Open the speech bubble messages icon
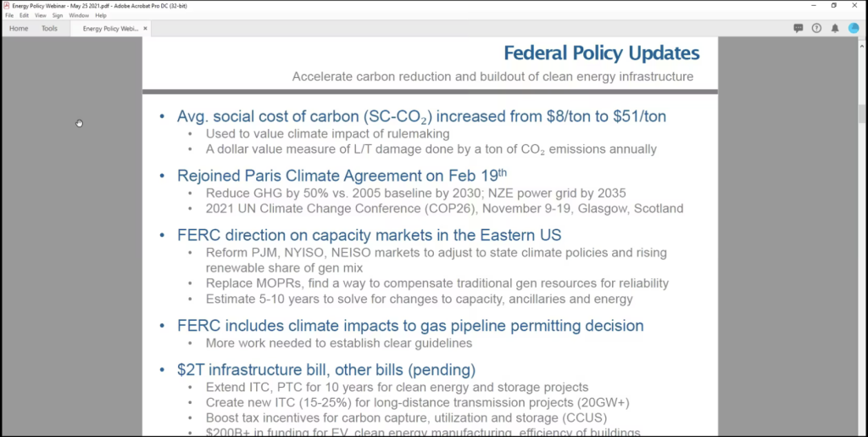 [798, 28]
